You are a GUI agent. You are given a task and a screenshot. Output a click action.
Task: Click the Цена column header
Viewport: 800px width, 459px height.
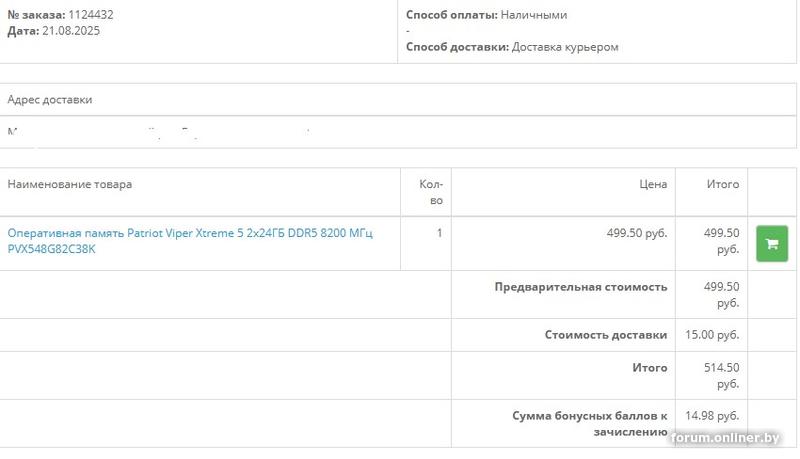click(653, 184)
